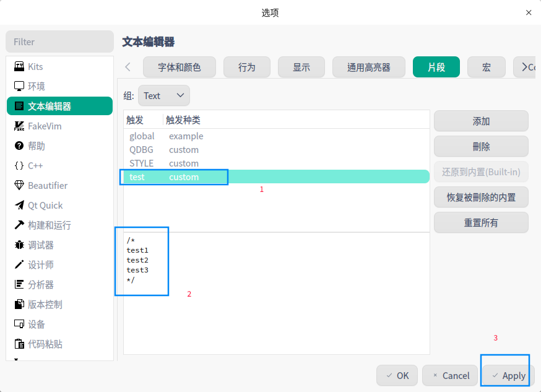This screenshot has height=392, width=541.
Task: Click the Kits icon in sidebar
Action: (x=19, y=66)
